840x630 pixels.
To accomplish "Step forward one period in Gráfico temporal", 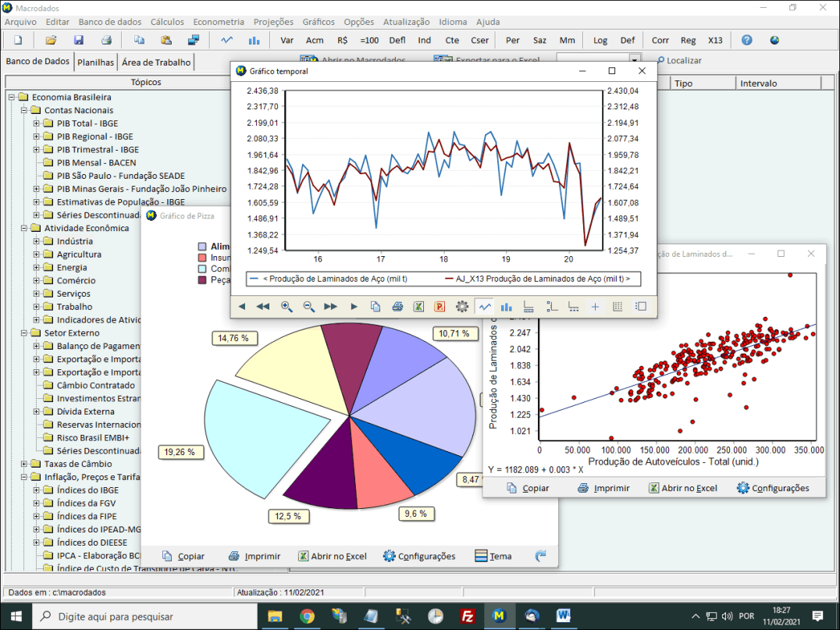I will point(354,307).
